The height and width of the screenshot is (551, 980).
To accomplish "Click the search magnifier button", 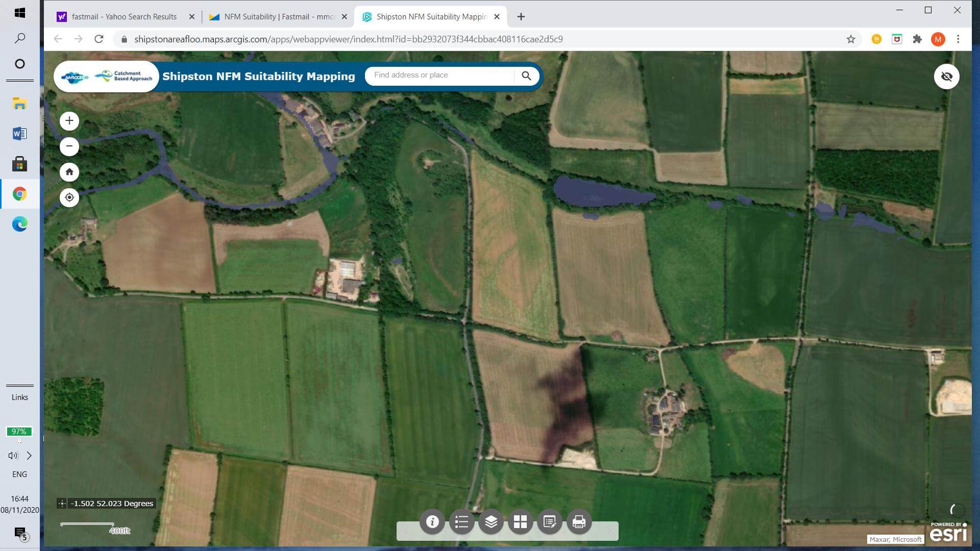I will pos(526,76).
